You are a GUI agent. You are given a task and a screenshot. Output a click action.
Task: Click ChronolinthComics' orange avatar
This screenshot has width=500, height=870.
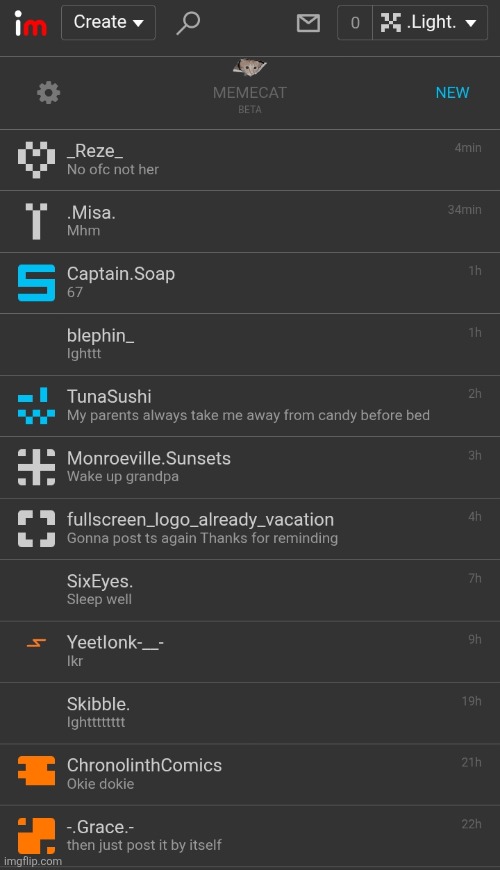(x=37, y=771)
